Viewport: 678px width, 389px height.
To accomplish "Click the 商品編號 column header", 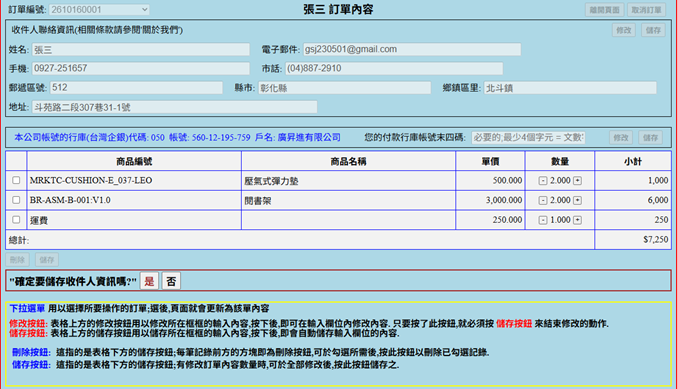I will (x=134, y=161).
